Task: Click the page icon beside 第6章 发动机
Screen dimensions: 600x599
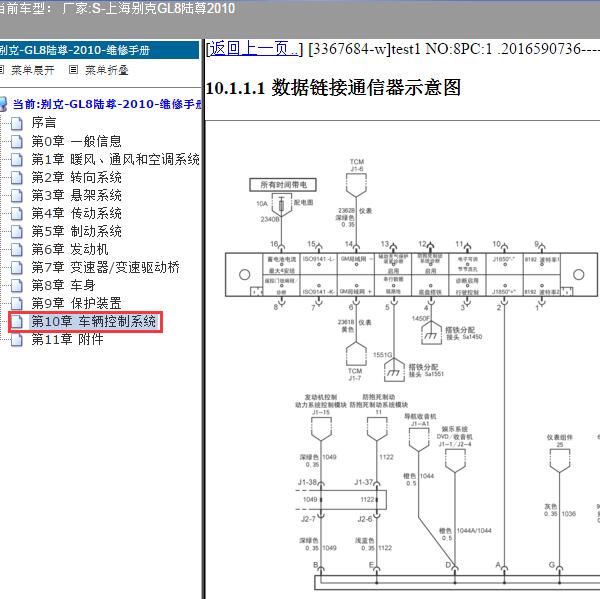Action: click(x=16, y=249)
